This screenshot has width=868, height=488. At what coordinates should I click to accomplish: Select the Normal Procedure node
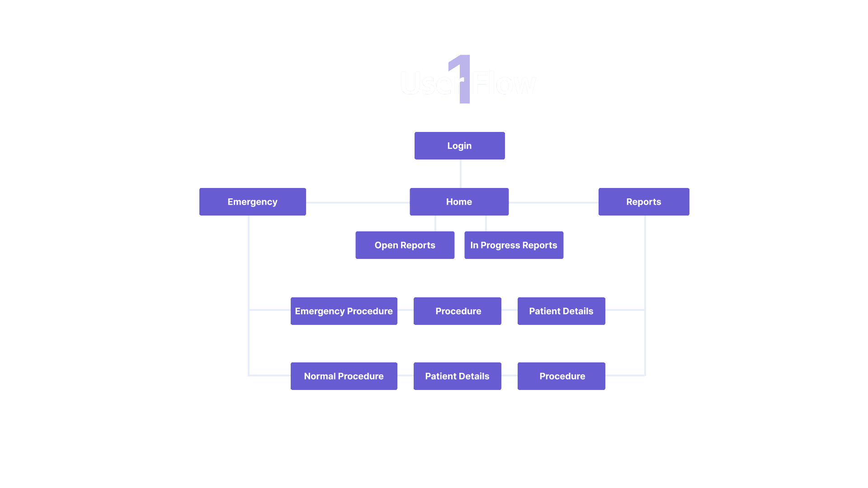pyautogui.click(x=344, y=376)
